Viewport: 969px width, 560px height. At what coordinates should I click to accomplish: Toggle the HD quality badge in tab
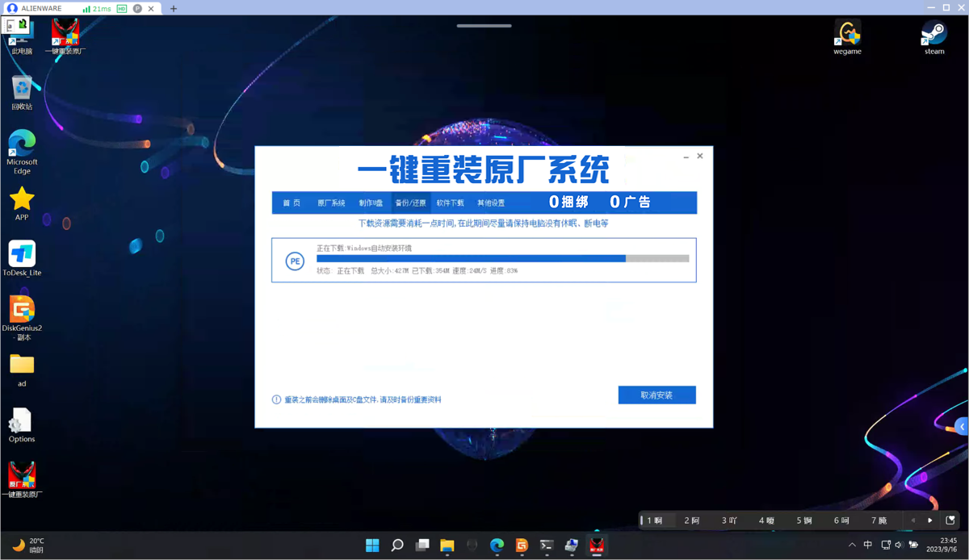click(122, 8)
